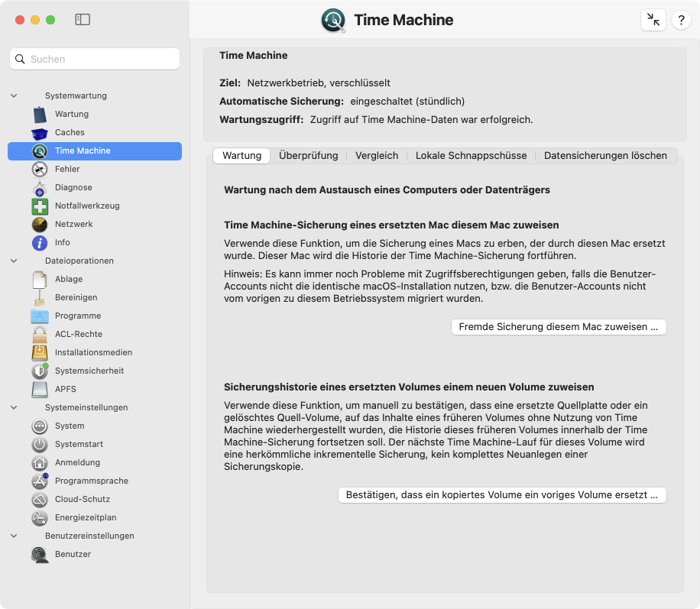Open the Diagnose icon
700x609 pixels.
point(40,188)
